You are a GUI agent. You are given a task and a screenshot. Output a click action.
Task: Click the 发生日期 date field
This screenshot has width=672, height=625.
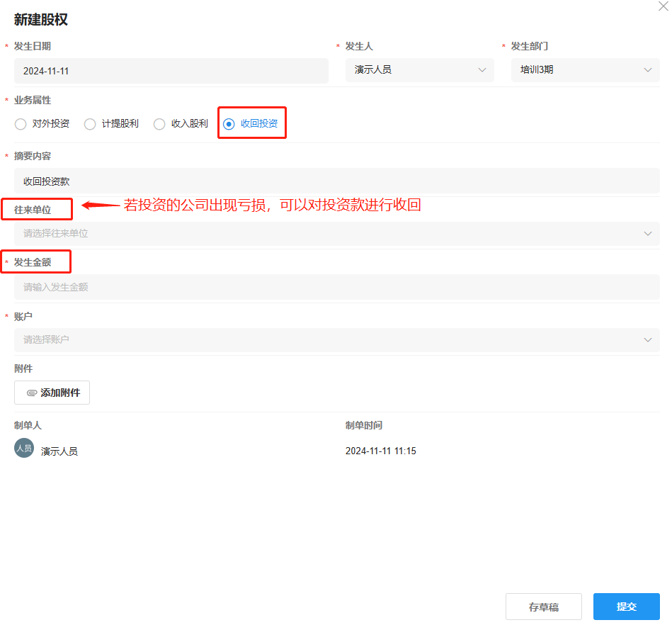point(171,71)
